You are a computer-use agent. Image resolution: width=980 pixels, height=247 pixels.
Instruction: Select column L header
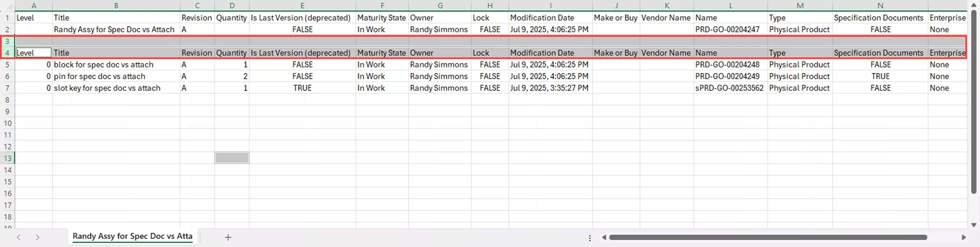[x=731, y=6]
